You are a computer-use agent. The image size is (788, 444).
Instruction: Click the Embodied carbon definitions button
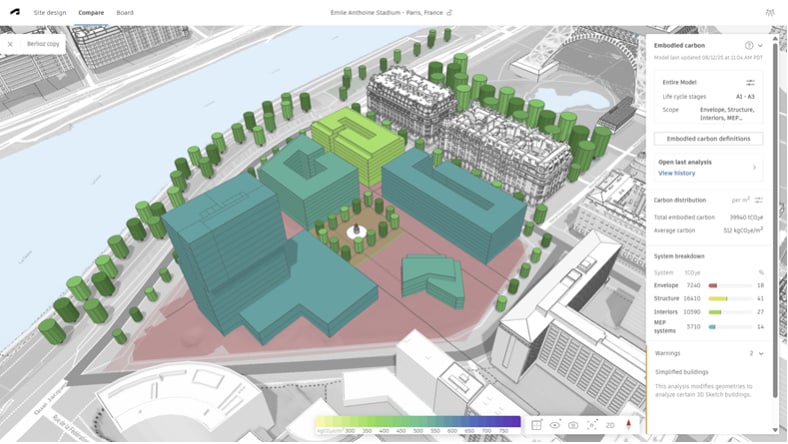(708, 139)
